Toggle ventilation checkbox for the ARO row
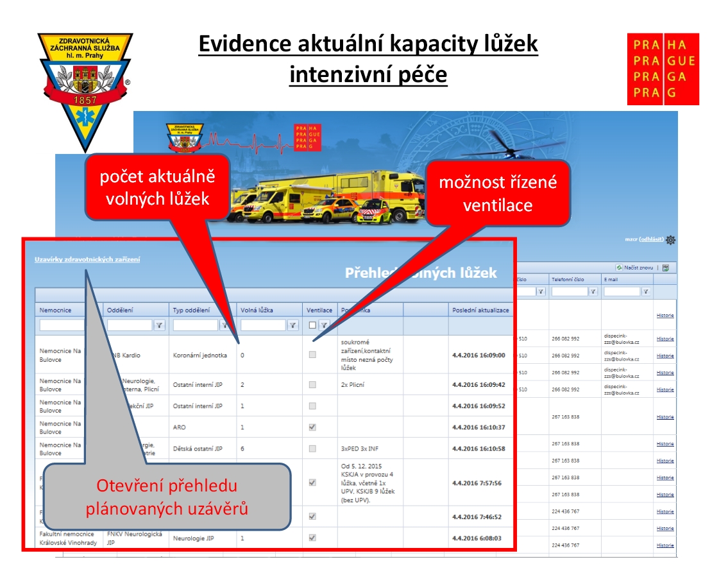Viewport: 728px width, 564px height. click(312, 427)
